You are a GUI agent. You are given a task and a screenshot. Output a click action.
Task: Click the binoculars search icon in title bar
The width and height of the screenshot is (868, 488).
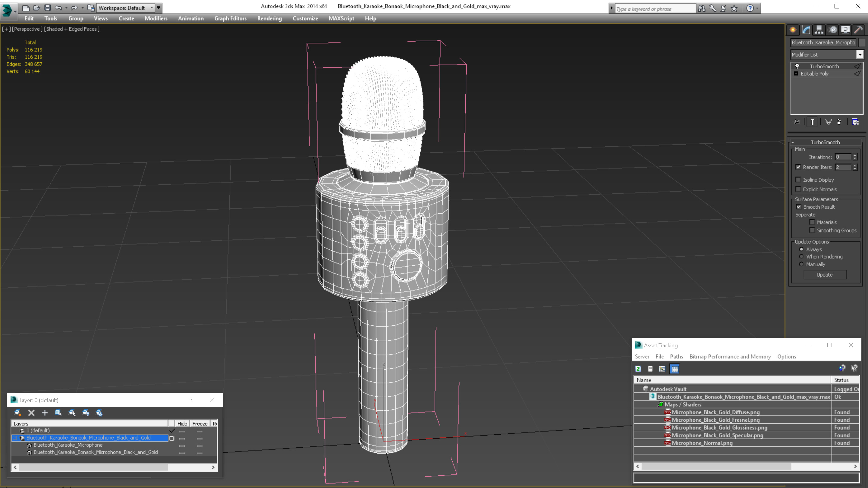click(x=702, y=8)
